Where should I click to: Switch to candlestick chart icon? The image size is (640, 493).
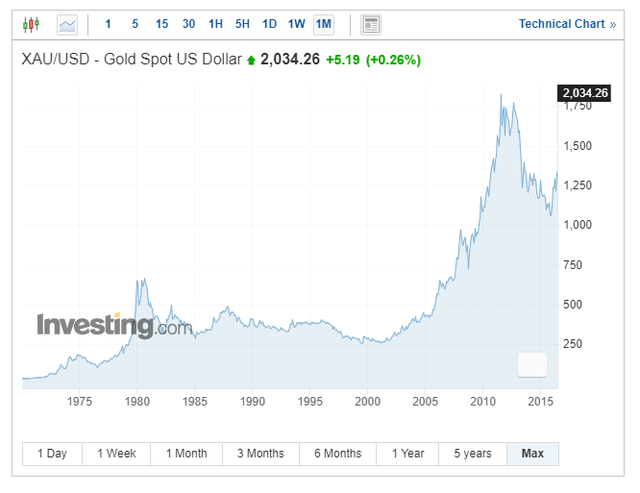[x=31, y=24]
